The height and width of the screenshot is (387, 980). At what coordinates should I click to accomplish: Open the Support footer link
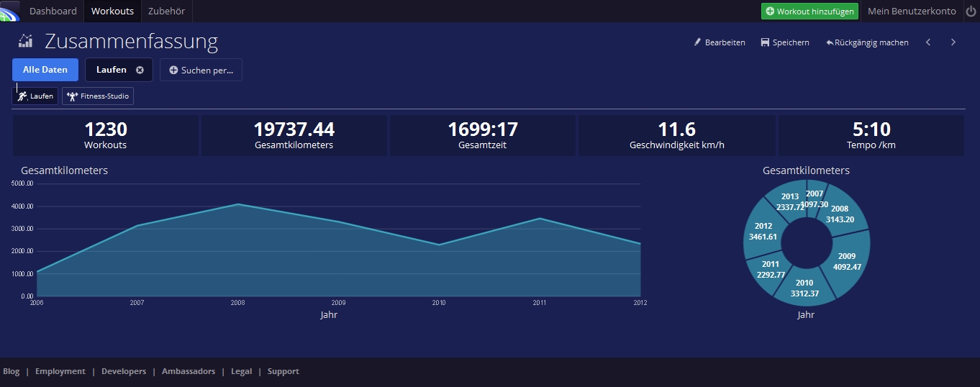point(283,371)
